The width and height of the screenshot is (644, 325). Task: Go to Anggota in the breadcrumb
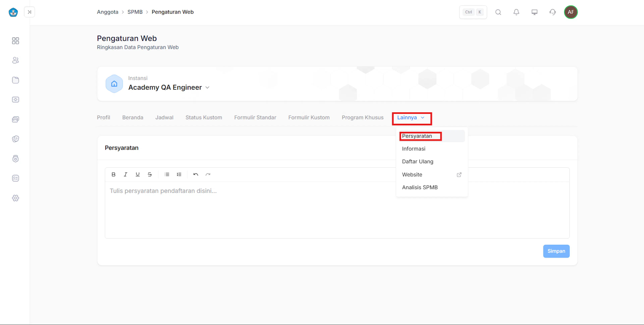click(108, 12)
